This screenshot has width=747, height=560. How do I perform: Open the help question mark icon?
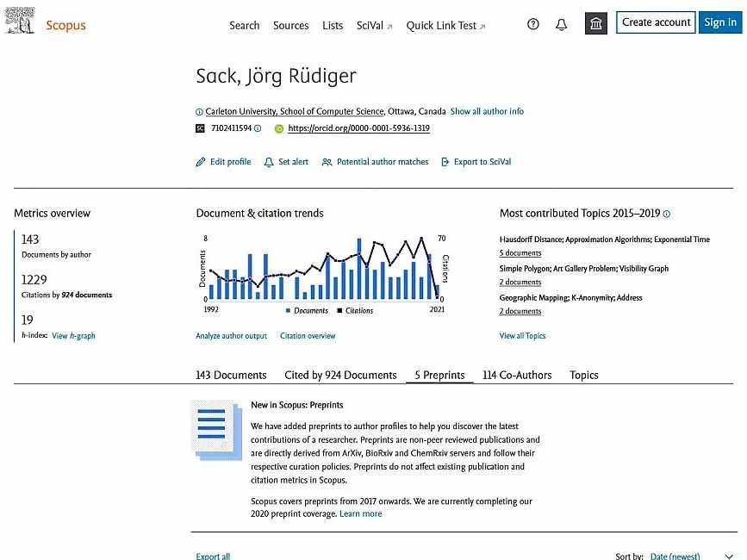533,24
